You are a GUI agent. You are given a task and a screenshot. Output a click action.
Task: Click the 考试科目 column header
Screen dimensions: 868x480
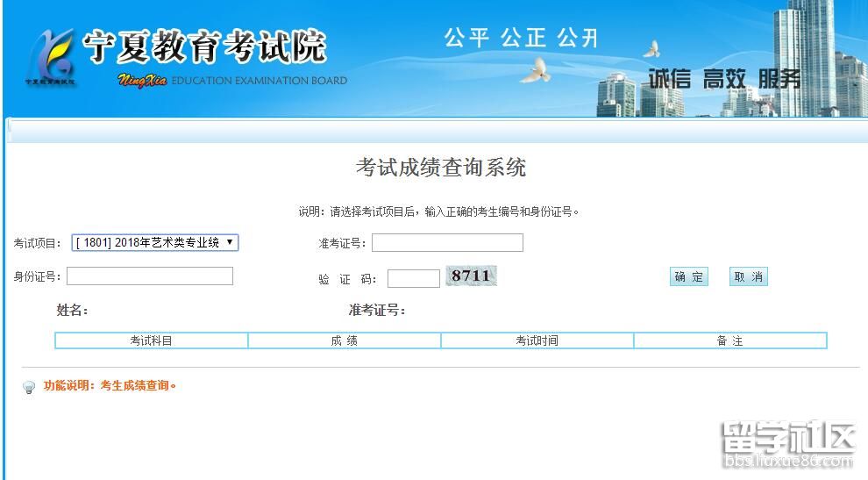tap(152, 340)
